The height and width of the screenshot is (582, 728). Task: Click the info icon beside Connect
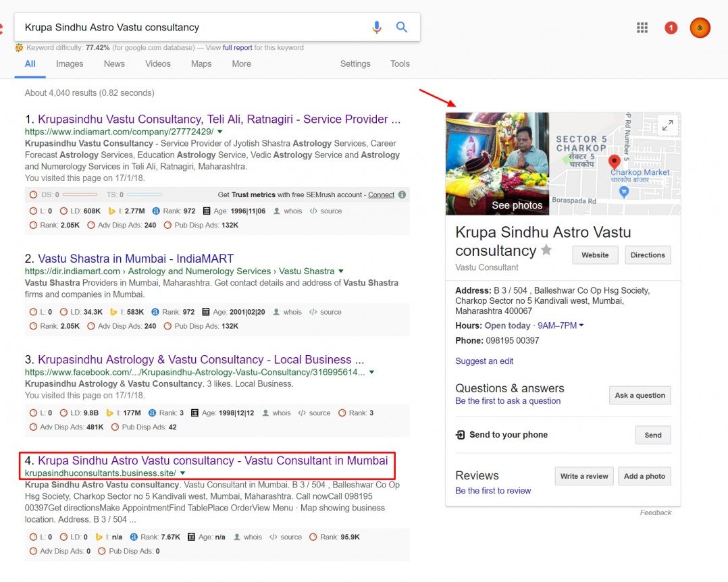click(402, 194)
